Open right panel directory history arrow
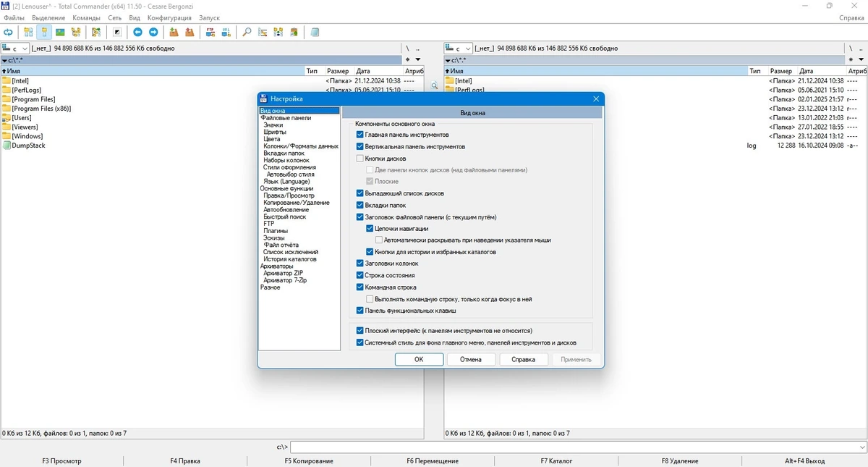868x467 pixels. [861, 60]
